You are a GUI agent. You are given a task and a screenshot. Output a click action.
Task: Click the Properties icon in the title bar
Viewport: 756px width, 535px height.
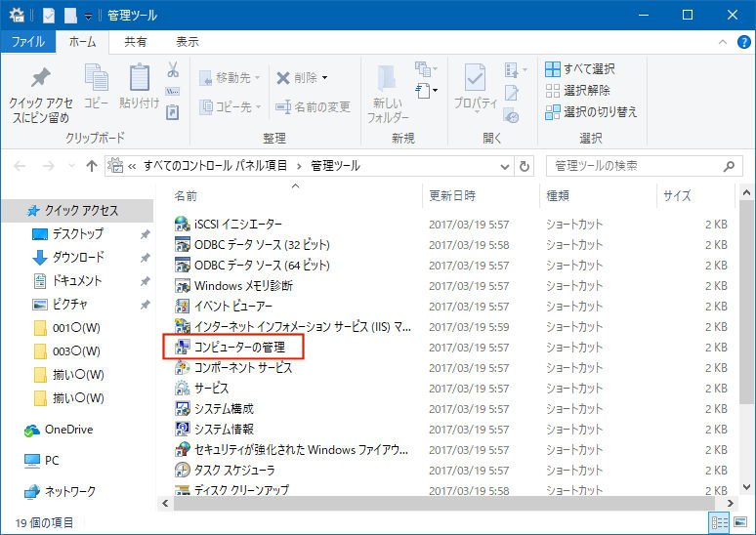tap(49, 16)
